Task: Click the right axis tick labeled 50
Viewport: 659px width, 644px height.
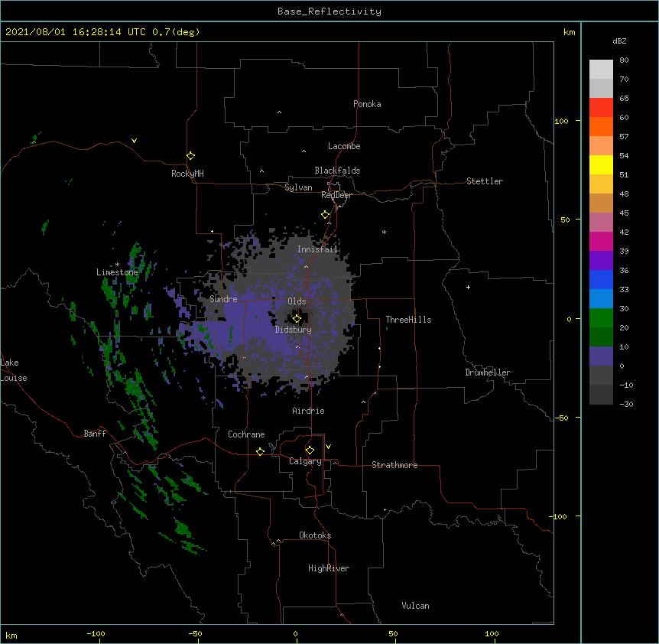Action: (x=565, y=220)
